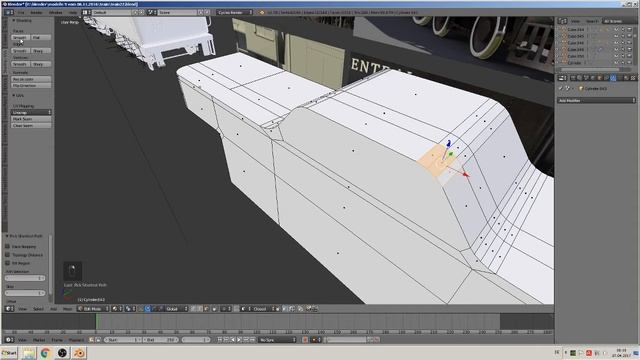Switch to the Render properties tab
Image resolution: width=640 pixels, height=360 pixels.
coord(573,78)
